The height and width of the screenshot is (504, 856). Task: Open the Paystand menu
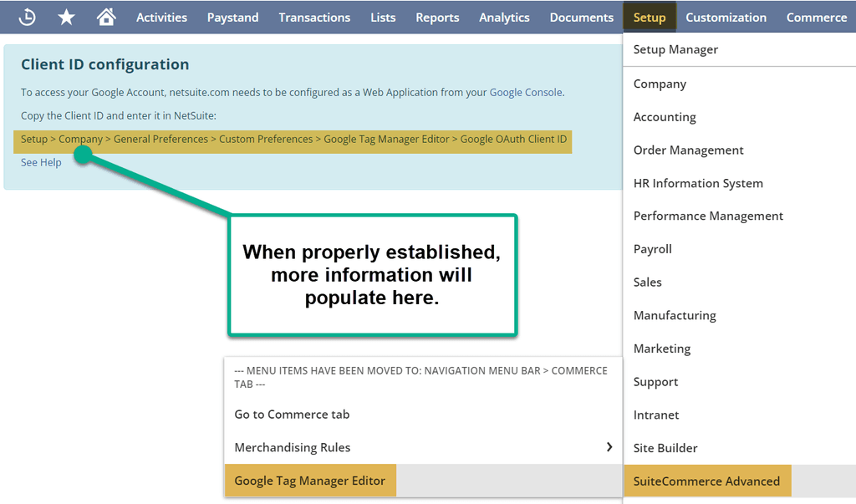pyautogui.click(x=232, y=18)
